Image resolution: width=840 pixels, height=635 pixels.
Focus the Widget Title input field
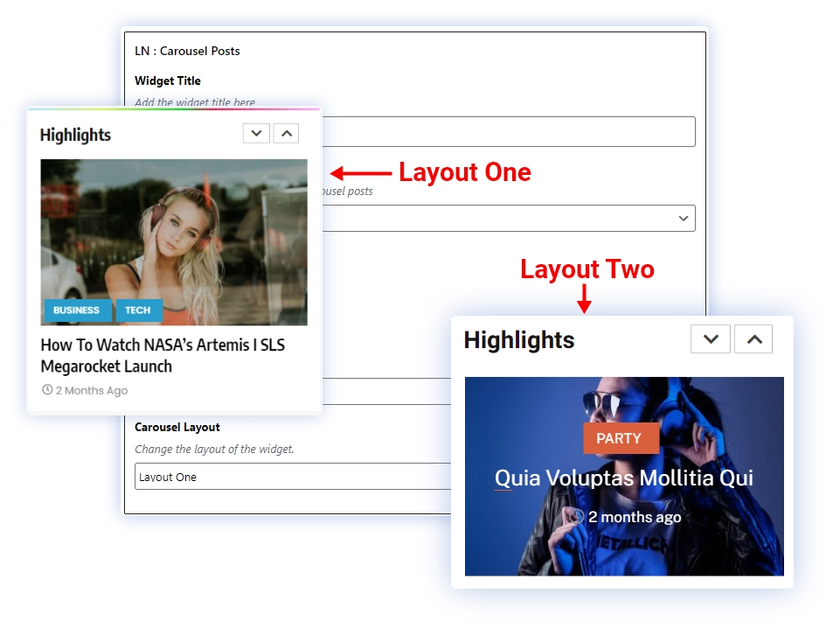pyautogui.click(x=507, y=132)
